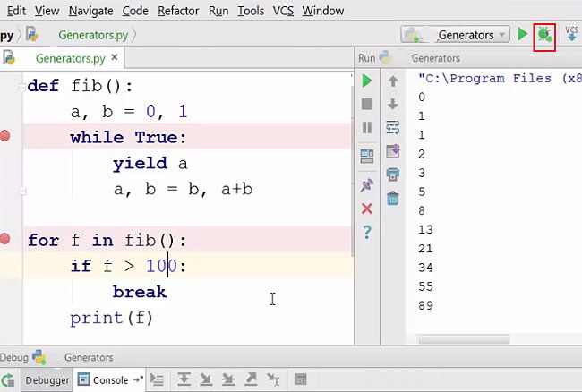Click output value 89 in Run console
This screenshot has width=582, height=392.
tap(425, 305)
